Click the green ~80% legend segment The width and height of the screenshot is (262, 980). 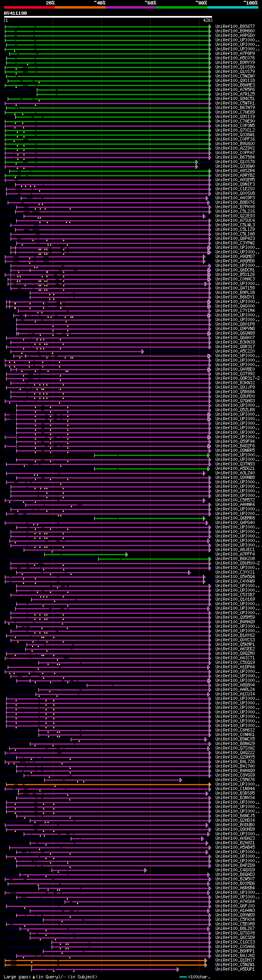182,7
